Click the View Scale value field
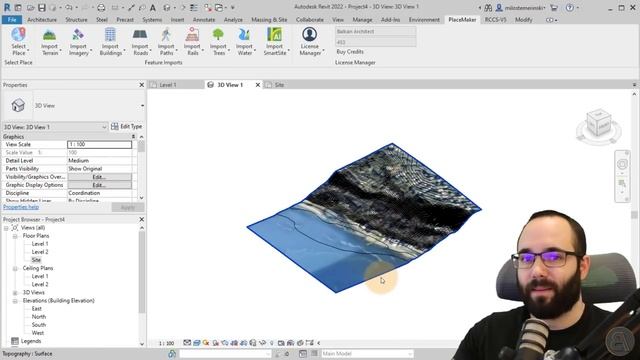 100,144
